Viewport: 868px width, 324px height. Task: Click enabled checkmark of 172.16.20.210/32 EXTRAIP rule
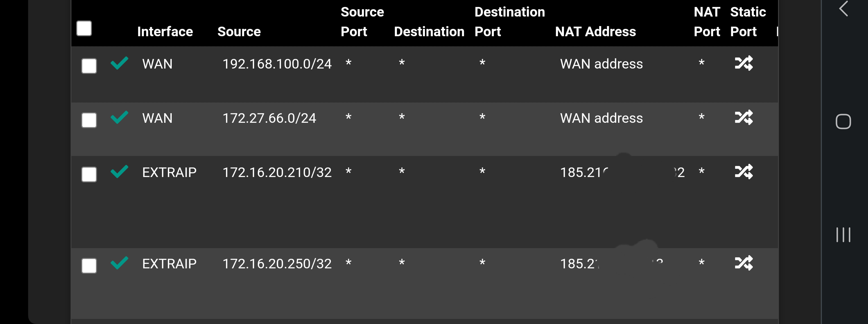[120, 171]
